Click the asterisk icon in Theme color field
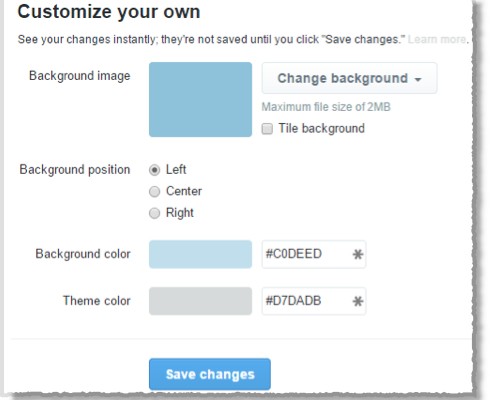The image size is (490, 400). point(358,301)
